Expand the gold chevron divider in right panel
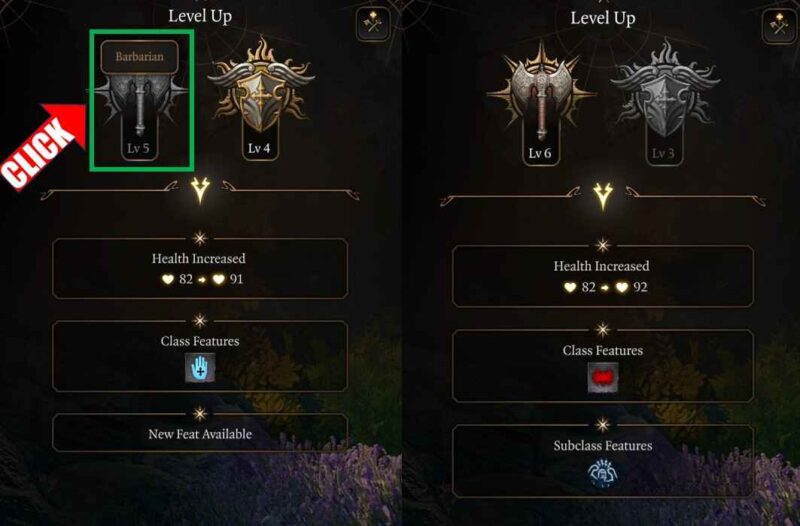The height and width of the screenshot is (526, 800). [603, 196]
